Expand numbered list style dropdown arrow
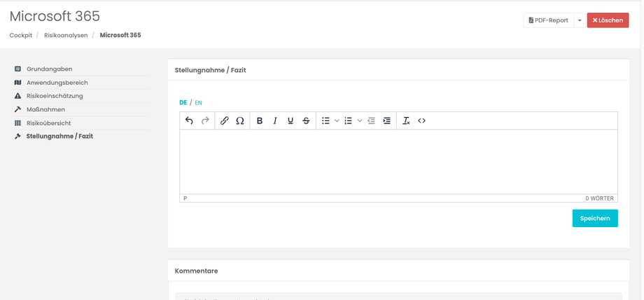This screenshot has height=300, width=644. (360, 121)
